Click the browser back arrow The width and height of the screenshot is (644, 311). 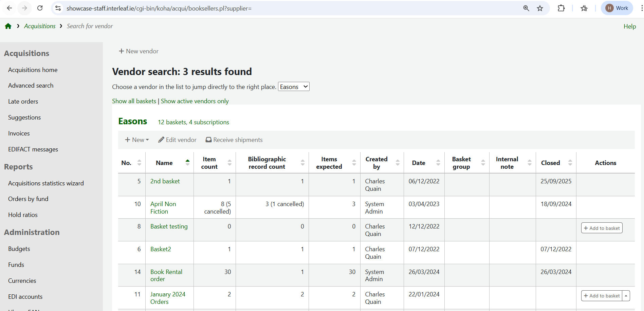tap(10, 8)
